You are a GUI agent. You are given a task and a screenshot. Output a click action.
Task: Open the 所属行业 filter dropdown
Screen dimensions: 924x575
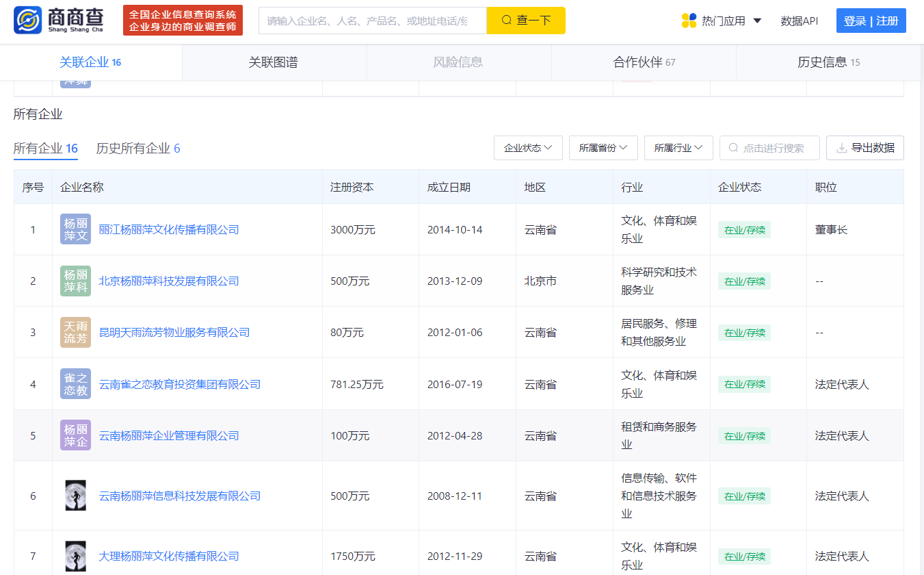pos(678,148)
